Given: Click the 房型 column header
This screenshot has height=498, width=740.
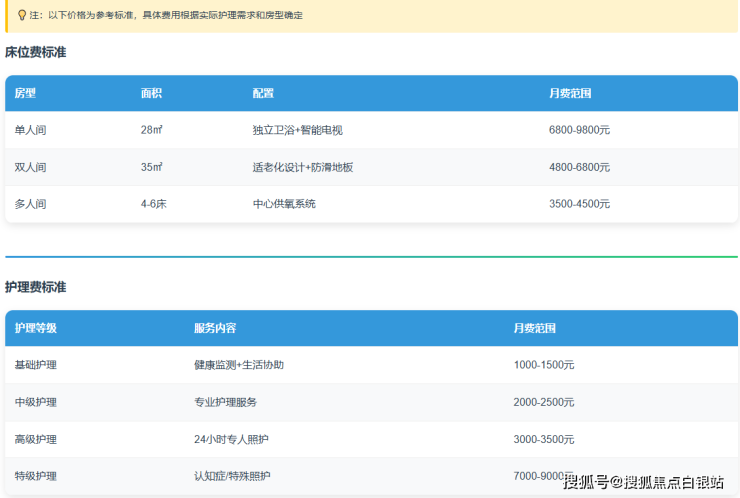Looking at the screenshot, I should tap(25, 93).
